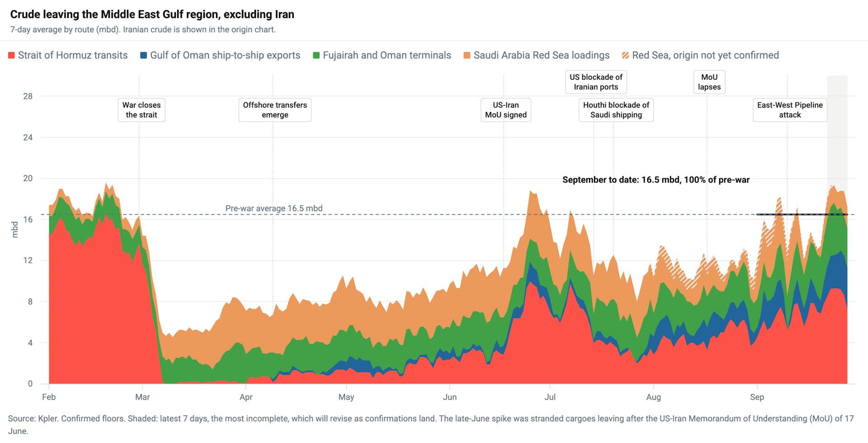
Task: Select the Offshore transfers emerge annotation
Action: pyautogui.click(x=275, y=110)
